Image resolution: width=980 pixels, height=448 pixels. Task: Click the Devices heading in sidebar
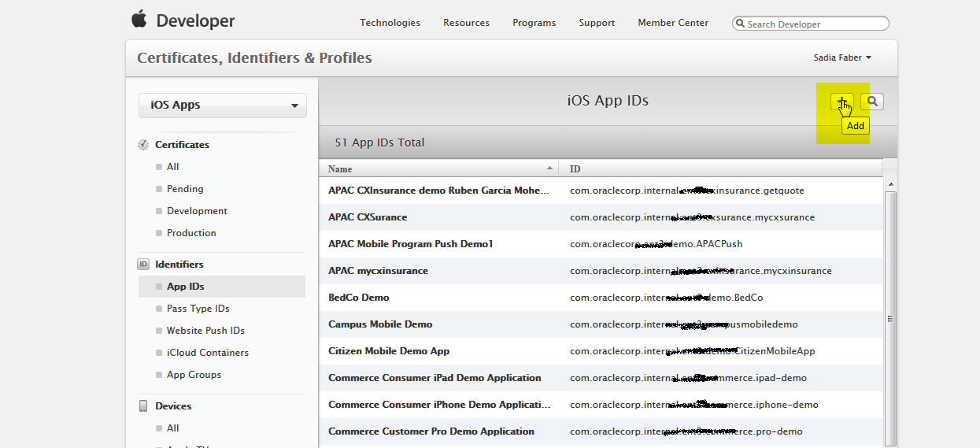(x=173, y=406)
